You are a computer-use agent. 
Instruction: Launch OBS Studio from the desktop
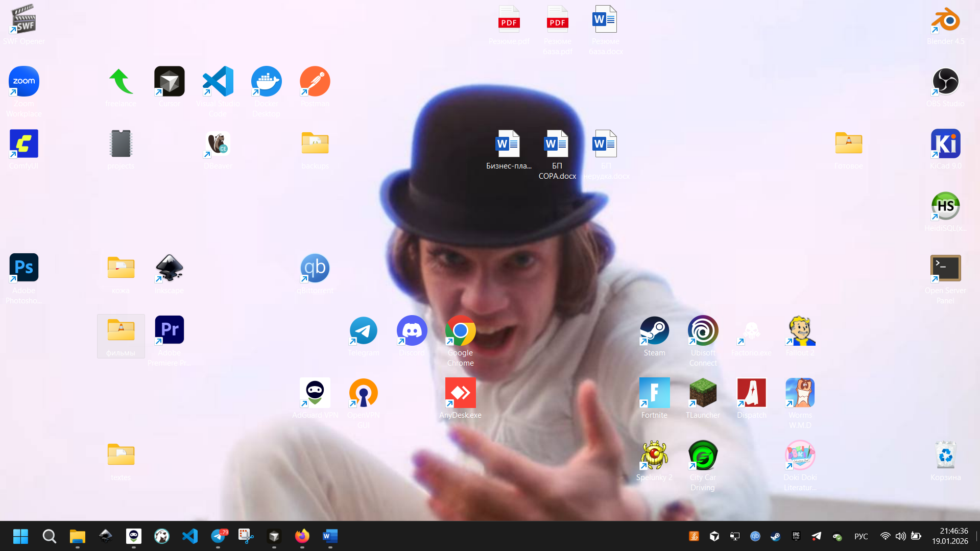tap(945, 82)
